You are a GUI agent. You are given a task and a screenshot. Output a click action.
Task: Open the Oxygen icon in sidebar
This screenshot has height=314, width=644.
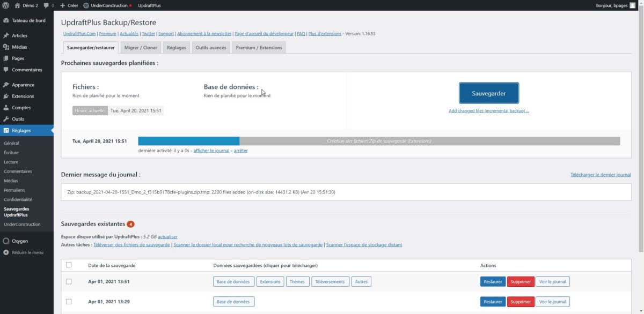tap(6, 241)
